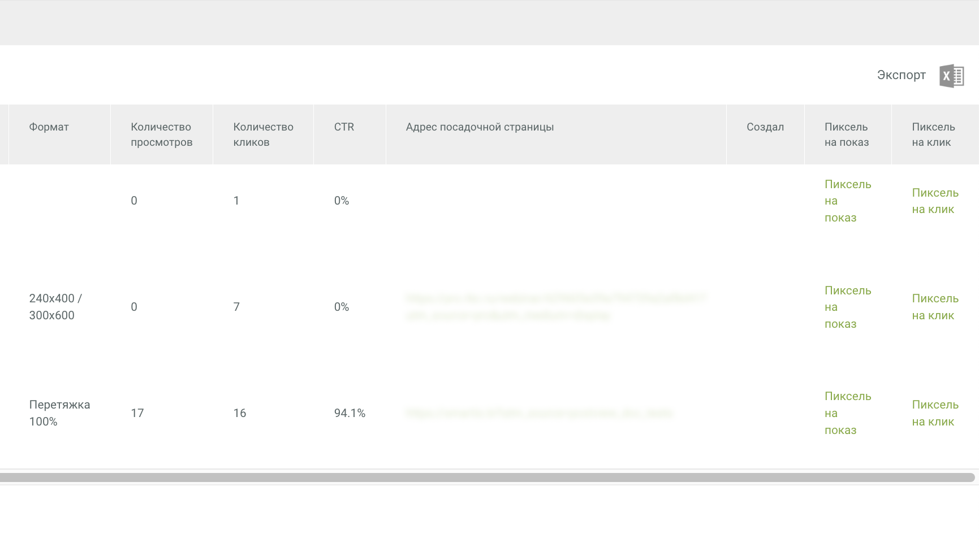Screen dimensions: 979x560
Task: Click the Создал column header
Action: pos(765,127)
